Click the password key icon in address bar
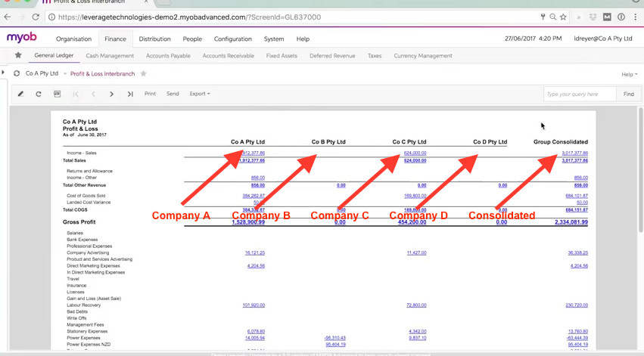 coord(543,17)
